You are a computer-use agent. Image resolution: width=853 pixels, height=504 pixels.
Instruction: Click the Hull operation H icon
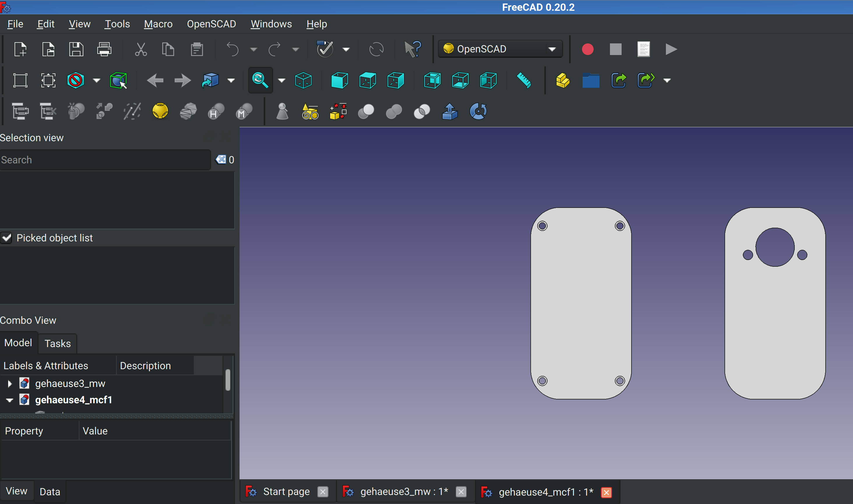216,112
